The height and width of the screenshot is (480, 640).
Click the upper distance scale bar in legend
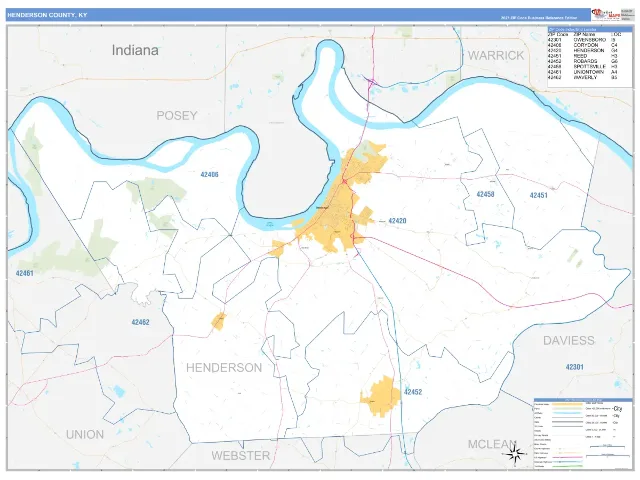(x=607, y=447)
